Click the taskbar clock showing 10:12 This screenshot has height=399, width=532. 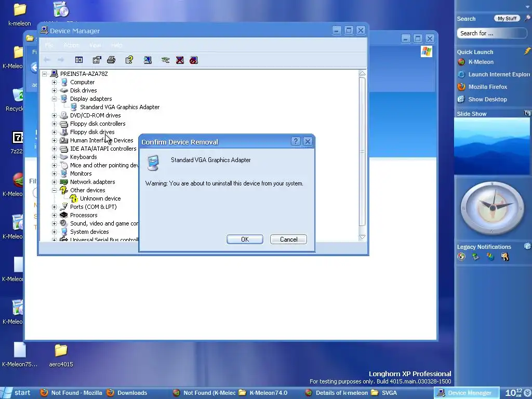tap(514, 393)
